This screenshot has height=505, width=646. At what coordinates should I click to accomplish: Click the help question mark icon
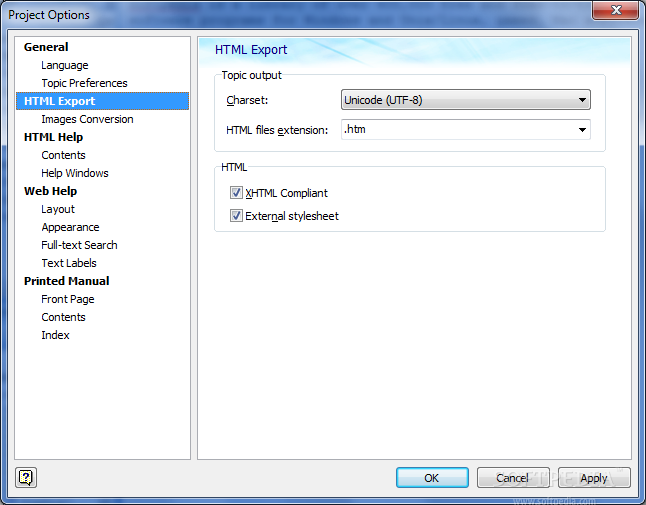click(26, 477)
